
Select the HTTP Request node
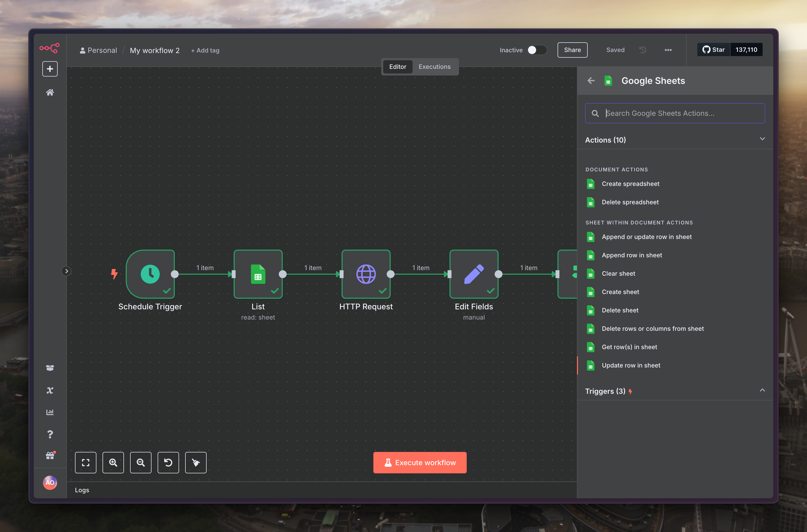(x=366, y=274)
